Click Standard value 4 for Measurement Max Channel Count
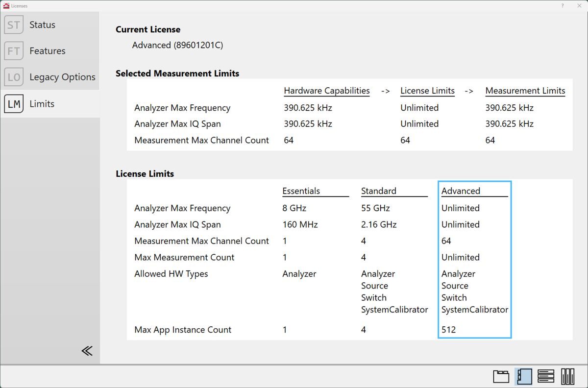The image size is (588, 388). point(364,241)
